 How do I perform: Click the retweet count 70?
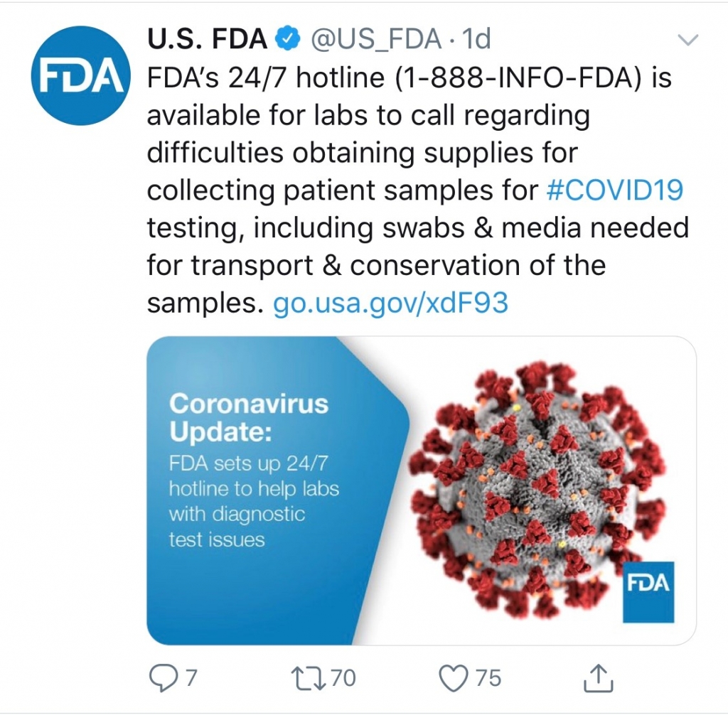pyautogui.click(x=343, y=678)
